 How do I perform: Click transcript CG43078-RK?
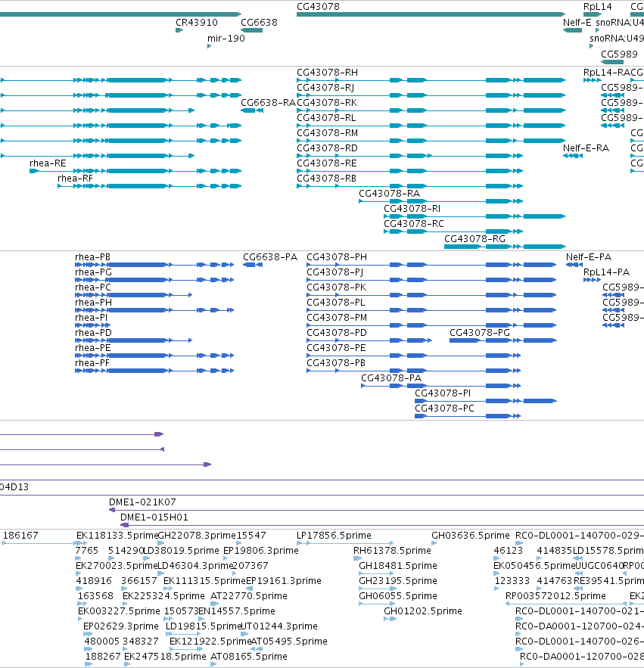(x=431, y=110)
